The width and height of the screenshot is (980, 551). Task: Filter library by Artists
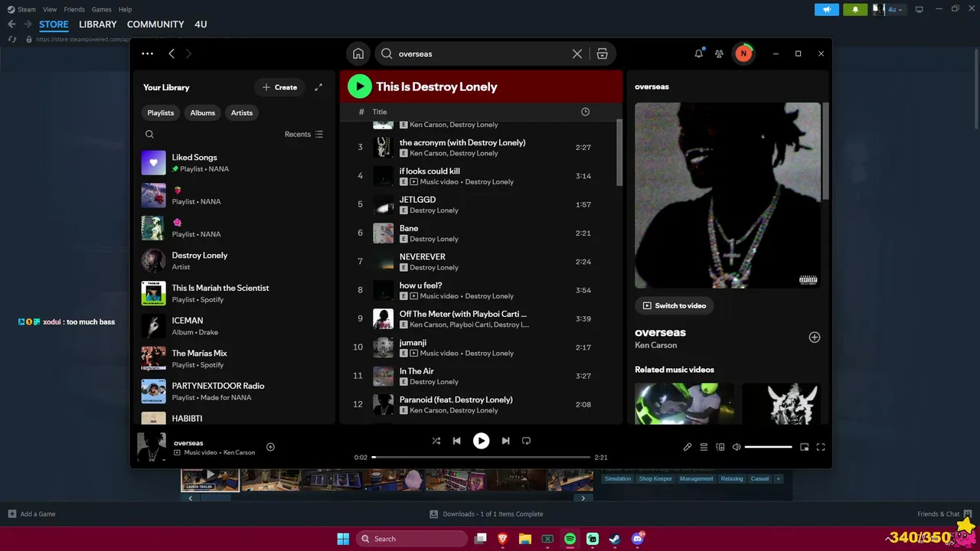coord(242,112)
